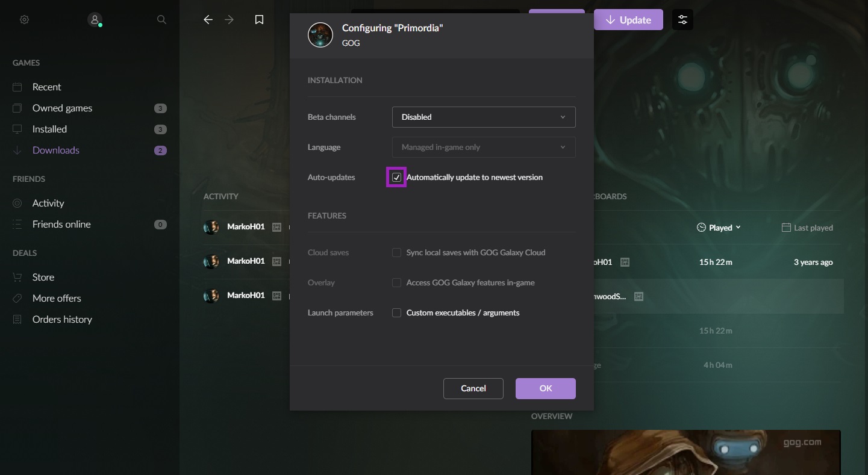Open the Beta channels dropdown
The width and height of the screenshot is (868, 475).
coord(484,117)
